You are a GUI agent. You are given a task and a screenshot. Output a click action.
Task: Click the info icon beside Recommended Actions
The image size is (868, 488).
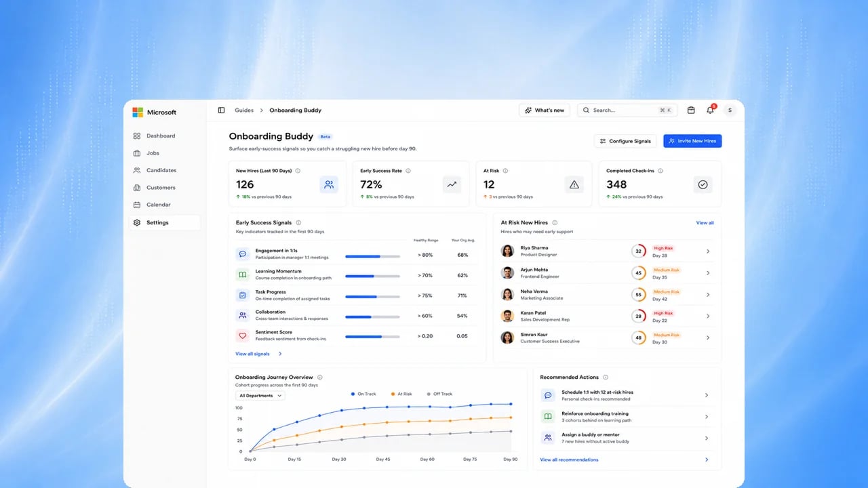point(606,377)
